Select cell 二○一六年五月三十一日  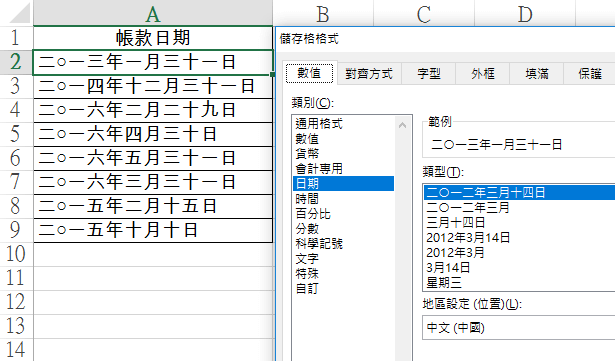click(153, 158)
